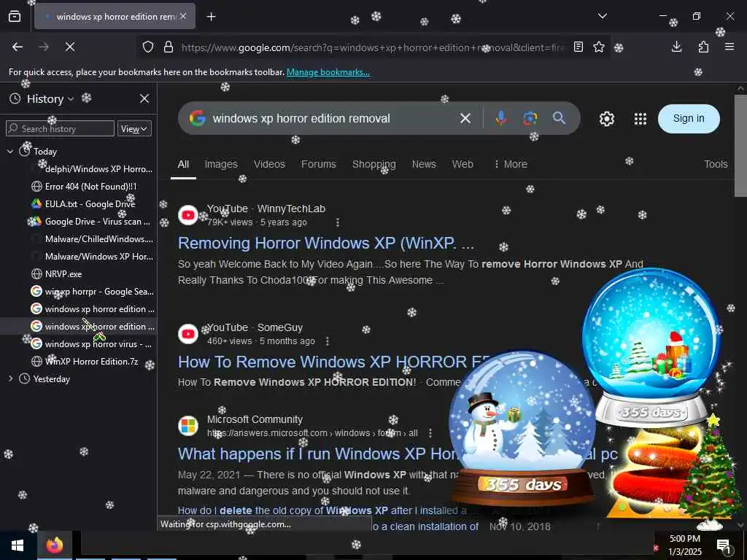The height and width of the screenshot is (560, 747).
Task: Open the list all tabs dropdown
Action: [x=602, y=16]
